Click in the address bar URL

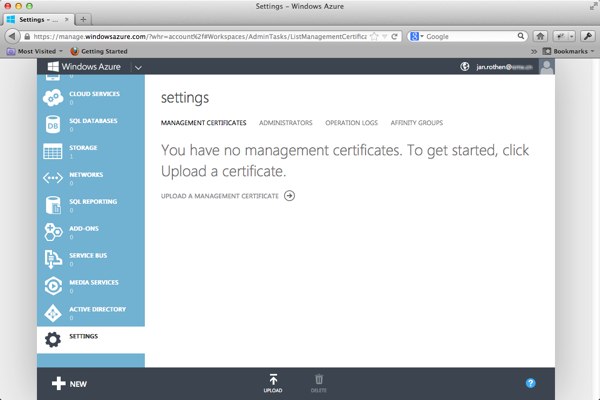[200, 36]
